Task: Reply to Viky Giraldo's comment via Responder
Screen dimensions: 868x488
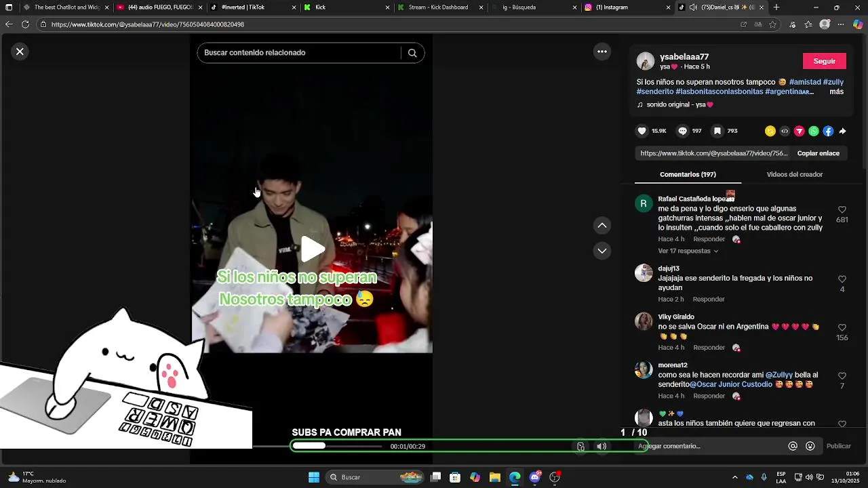Action: 709,348
